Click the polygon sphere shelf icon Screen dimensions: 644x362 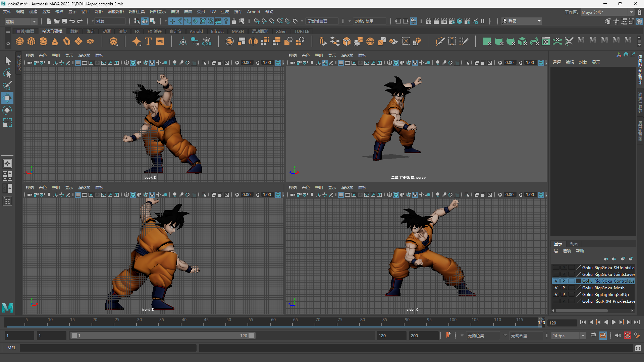pos(20,41)
